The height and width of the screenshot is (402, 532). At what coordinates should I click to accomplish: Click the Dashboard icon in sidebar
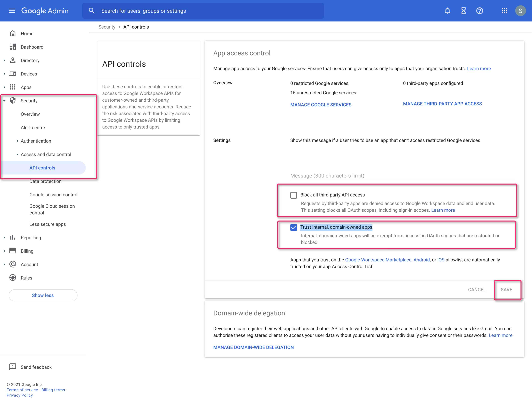click(13, 47)
